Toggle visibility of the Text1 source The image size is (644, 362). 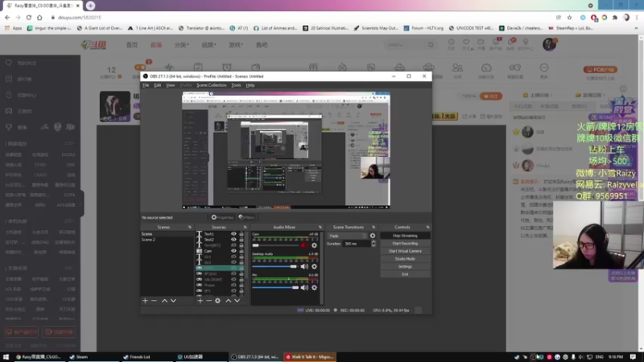(x=233, y=234)
